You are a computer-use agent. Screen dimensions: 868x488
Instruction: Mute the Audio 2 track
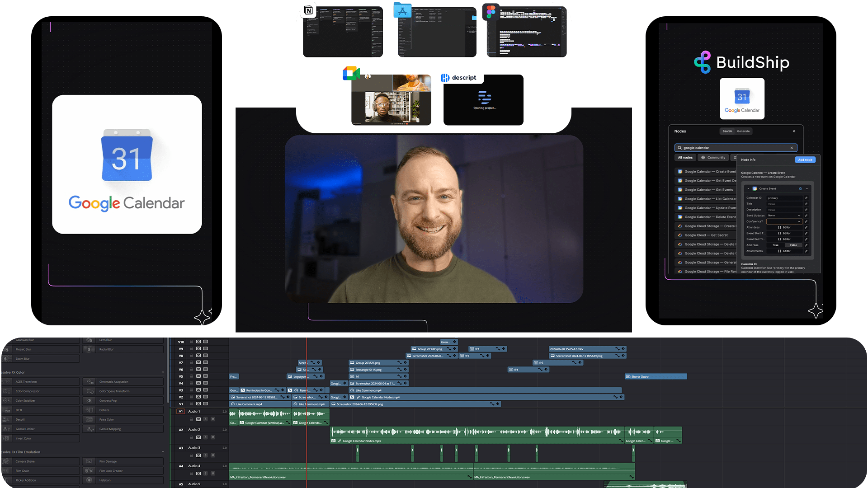(x=213, y=437)
